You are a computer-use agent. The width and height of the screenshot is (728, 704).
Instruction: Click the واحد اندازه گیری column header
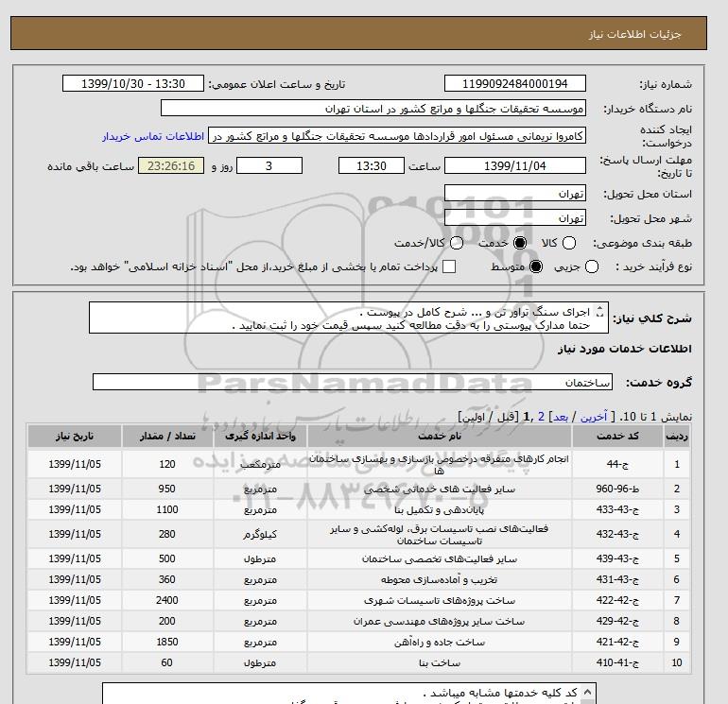[x=260, y=437]
